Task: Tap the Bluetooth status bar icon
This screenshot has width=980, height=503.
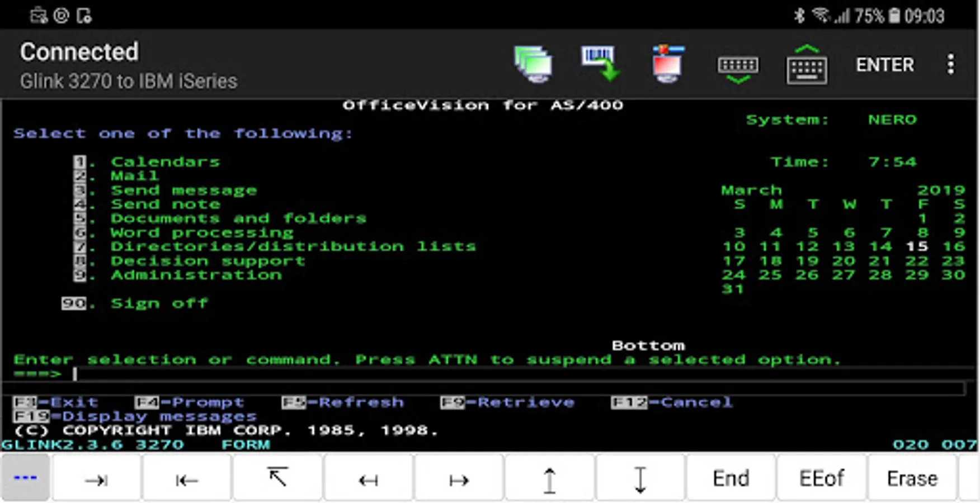Action: pyautogui.click(x=799, y=16)
